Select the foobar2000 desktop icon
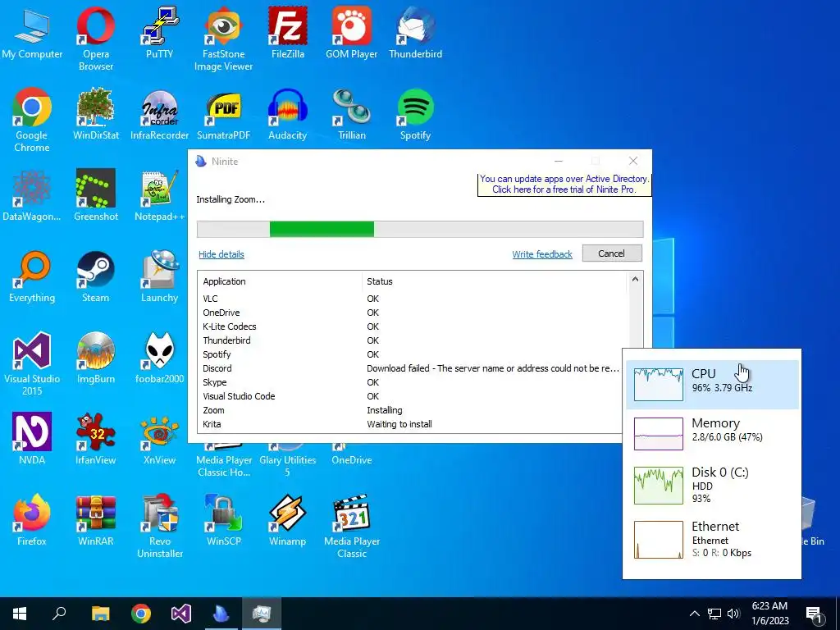This screenshot has width=840, height=630. 160,358
